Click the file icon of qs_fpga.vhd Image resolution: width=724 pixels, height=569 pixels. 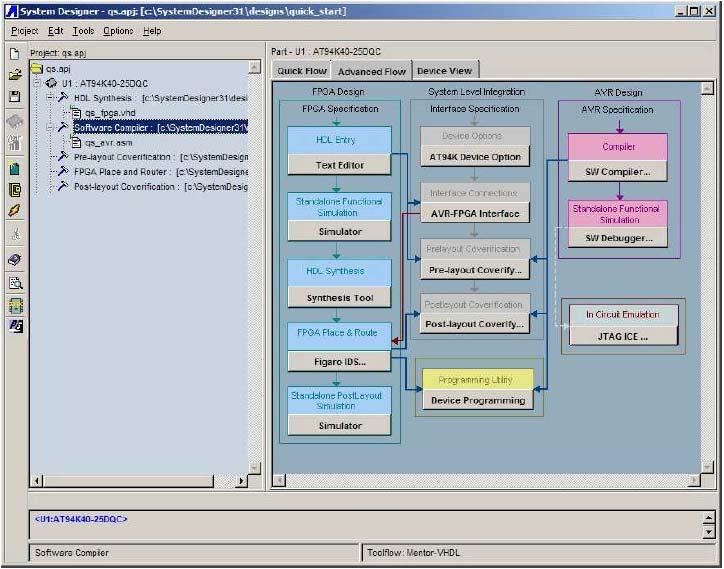tap(76, 113)
